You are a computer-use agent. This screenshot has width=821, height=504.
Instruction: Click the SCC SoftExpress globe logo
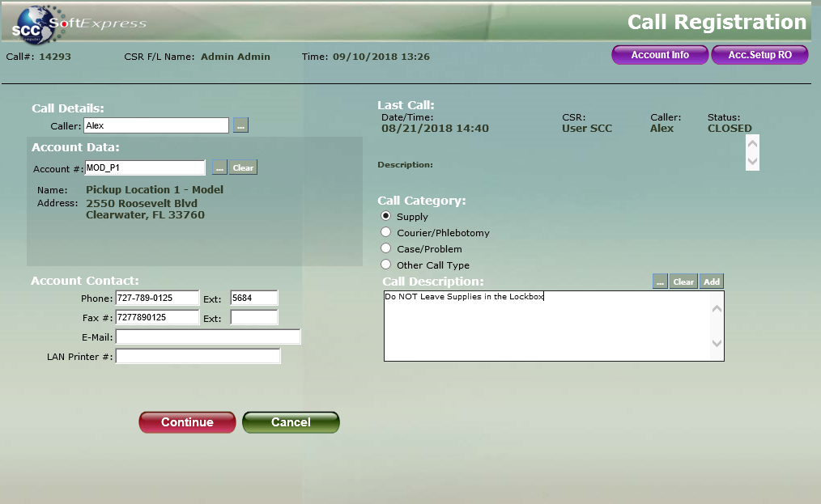click(x=32, y=23)
